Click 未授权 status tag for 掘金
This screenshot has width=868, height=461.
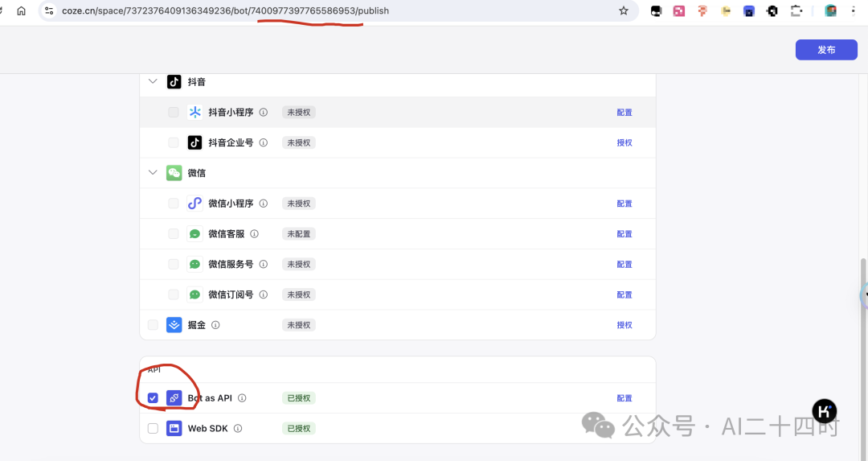[299, 325]
